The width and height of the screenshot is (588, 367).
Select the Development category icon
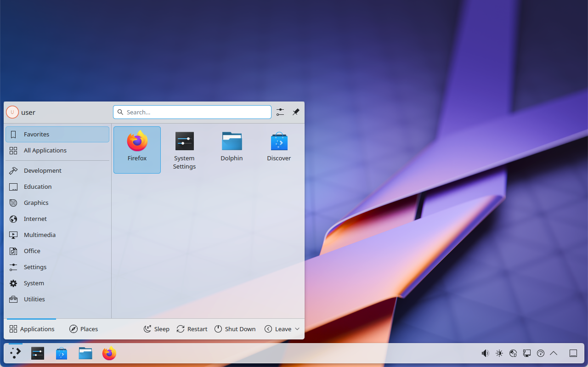coord(13,170)
